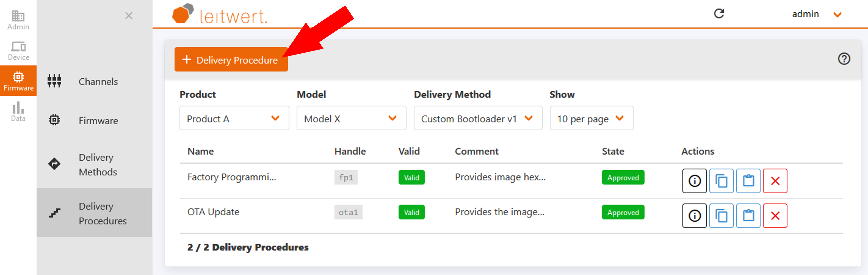
Task: Select the Device sidebar icon
Action: pos(18,51)
